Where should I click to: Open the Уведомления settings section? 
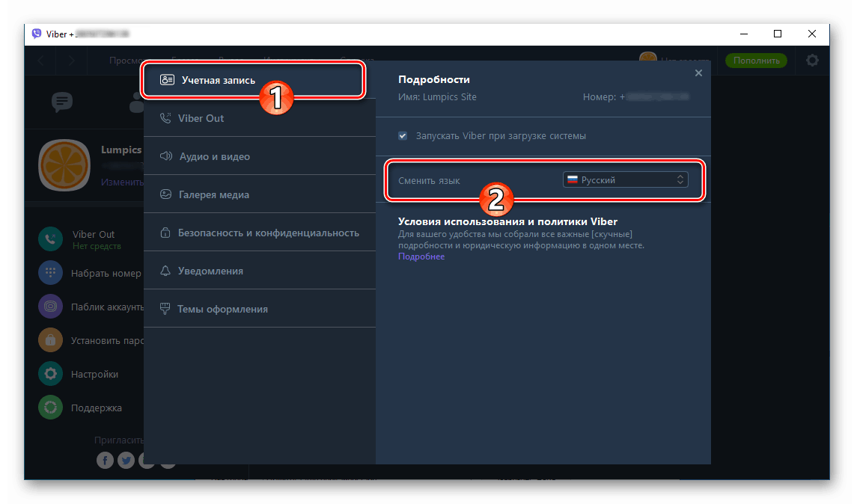click(x=259, y=271)
